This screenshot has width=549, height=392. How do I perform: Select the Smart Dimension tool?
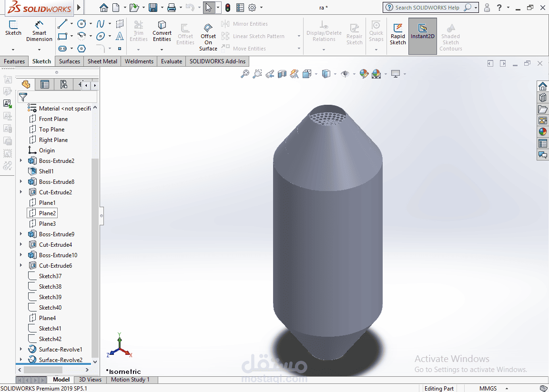click(39, 31)
